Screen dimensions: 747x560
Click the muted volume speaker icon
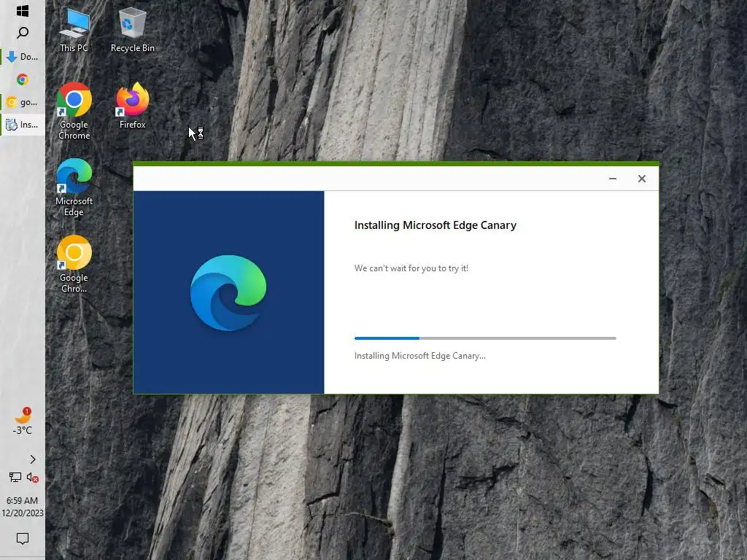pyautogui.click(x=32, y=477)
